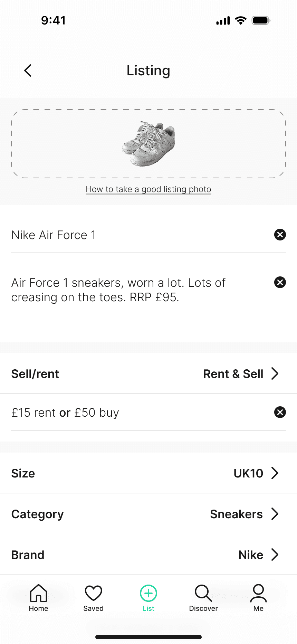Viewport: 297px width, 644px height.
Task: Open 'How to take a good listing photo'
Action: click(148, 189)
